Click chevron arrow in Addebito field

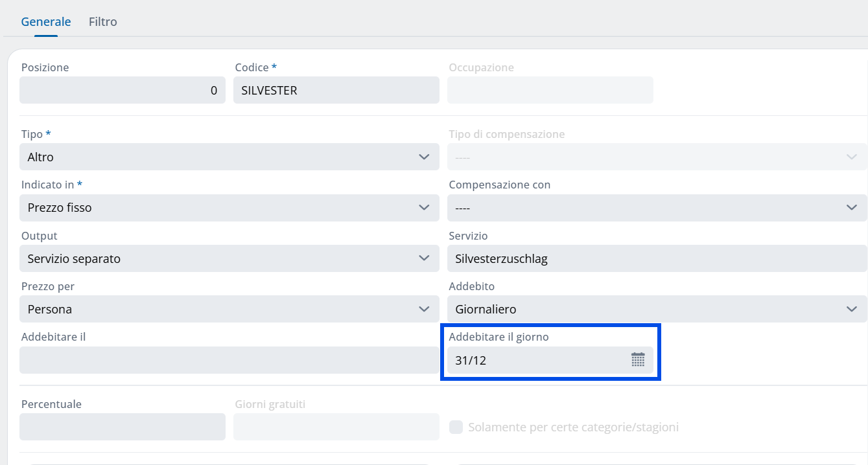tap(852, 309)
